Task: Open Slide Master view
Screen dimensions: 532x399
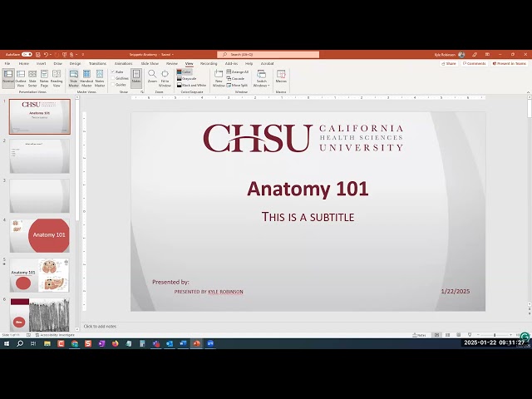Action: (74, 78)
